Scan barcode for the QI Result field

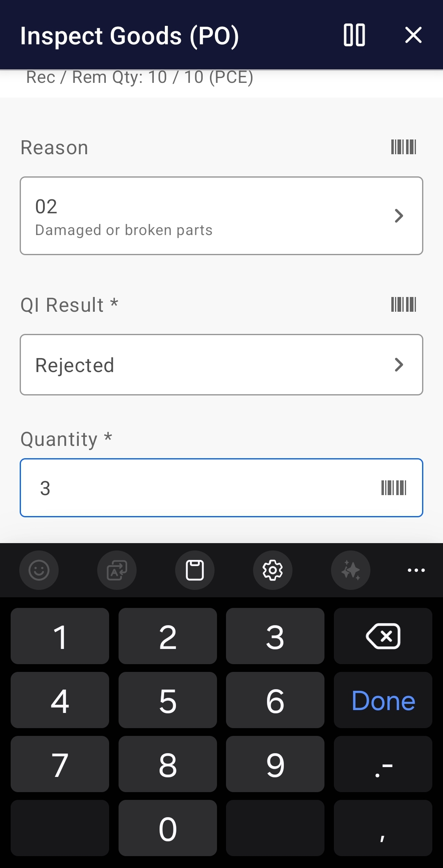[x=404, y=304]
